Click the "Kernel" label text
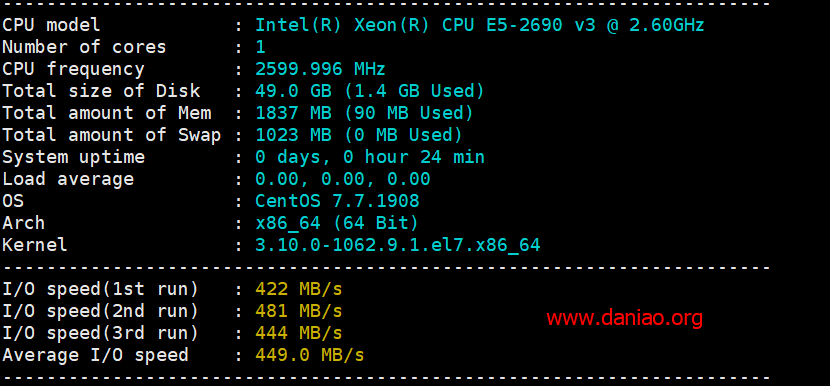Image resolution: width=830 pixels, height=386 pixels. point(35,245)
